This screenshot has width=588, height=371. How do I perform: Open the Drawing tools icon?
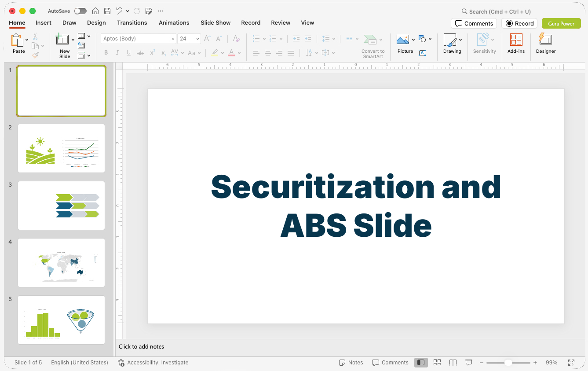(x=450, y=40)
